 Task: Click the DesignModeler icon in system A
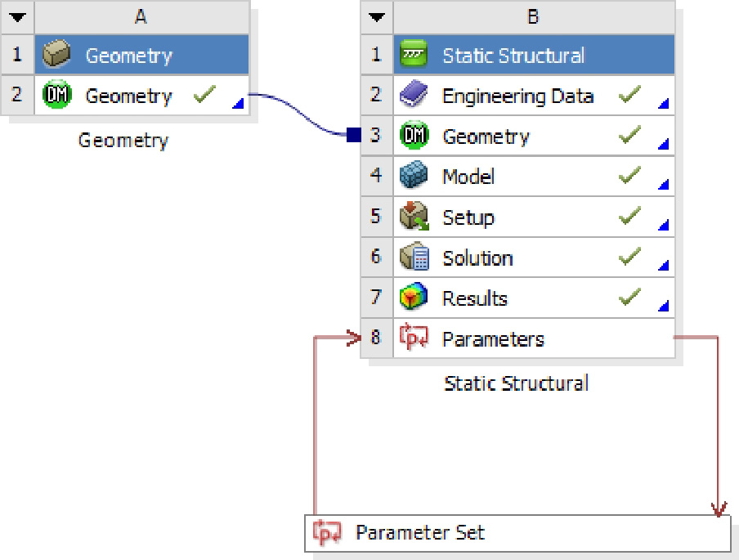tap(56, 96)
